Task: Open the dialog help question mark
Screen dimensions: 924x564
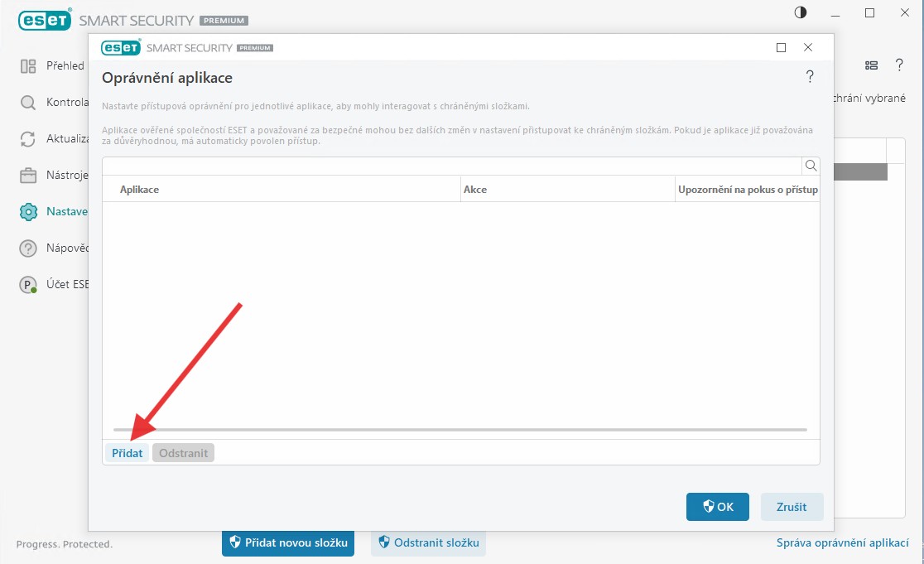Action: click(810, 77)
